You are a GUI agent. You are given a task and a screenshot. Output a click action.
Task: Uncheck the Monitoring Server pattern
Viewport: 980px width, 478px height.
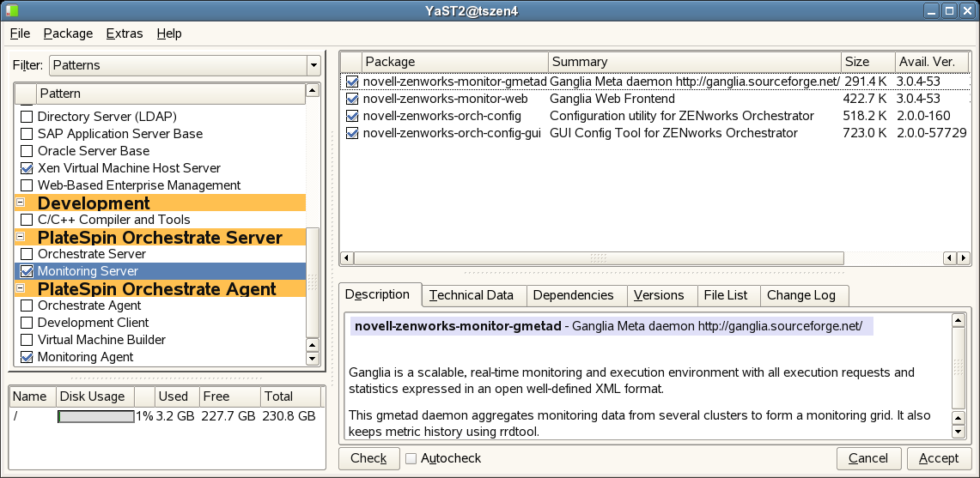tap(27, 271)
